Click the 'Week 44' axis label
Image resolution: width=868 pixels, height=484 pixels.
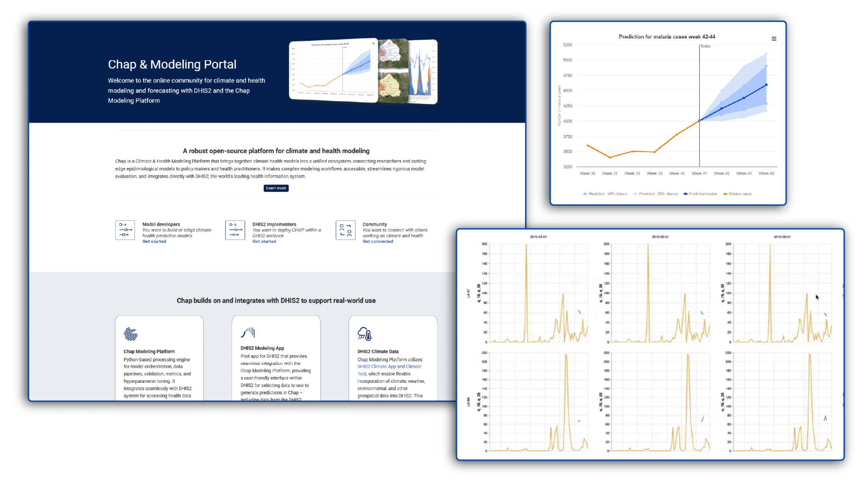(766, 173)
